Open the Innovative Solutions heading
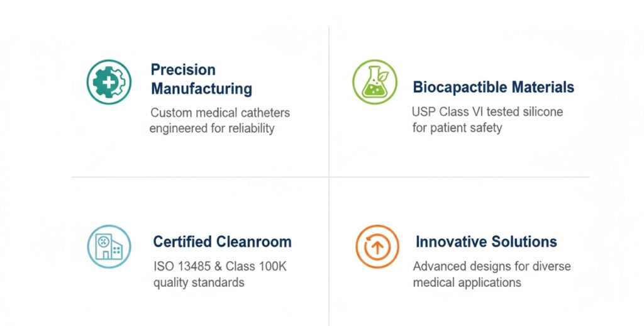 (486, 241)
